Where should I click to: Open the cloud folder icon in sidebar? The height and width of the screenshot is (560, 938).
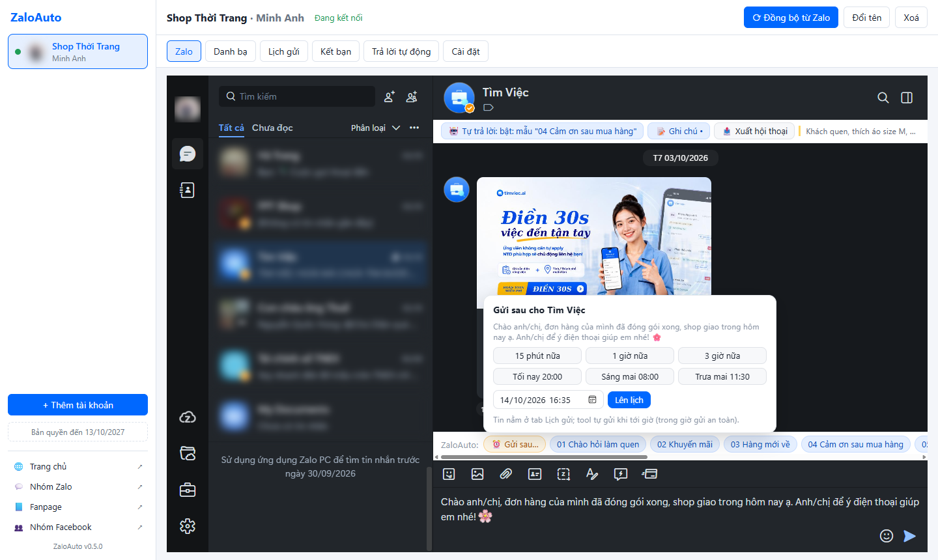[188, 453]
